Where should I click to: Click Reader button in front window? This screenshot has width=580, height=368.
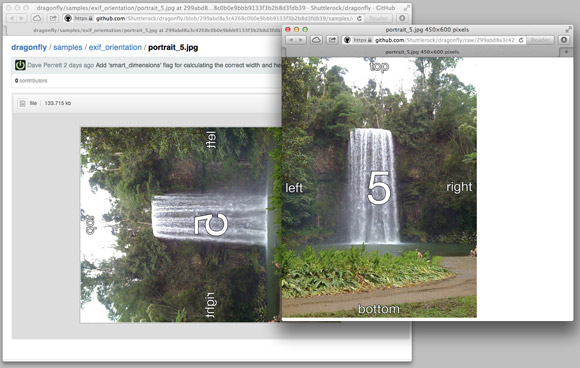pyautogui.click(x=540, y=40)
